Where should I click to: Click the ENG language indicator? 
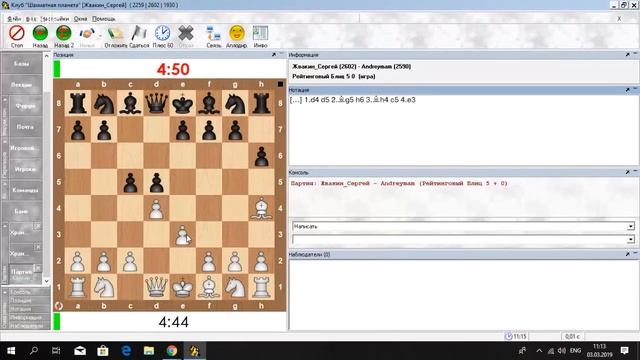(576, 351)
